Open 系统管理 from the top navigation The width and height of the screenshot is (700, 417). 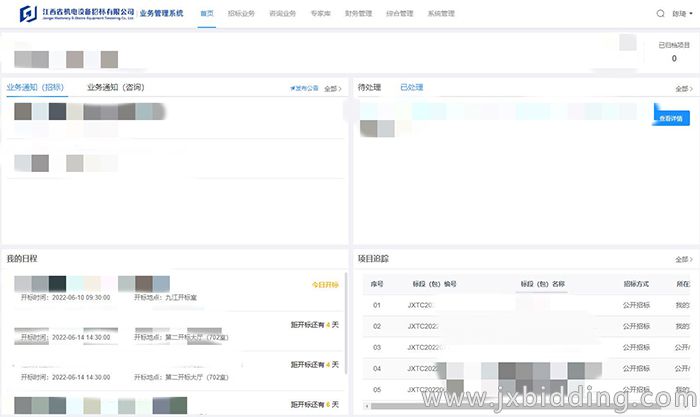pos(440,14)
